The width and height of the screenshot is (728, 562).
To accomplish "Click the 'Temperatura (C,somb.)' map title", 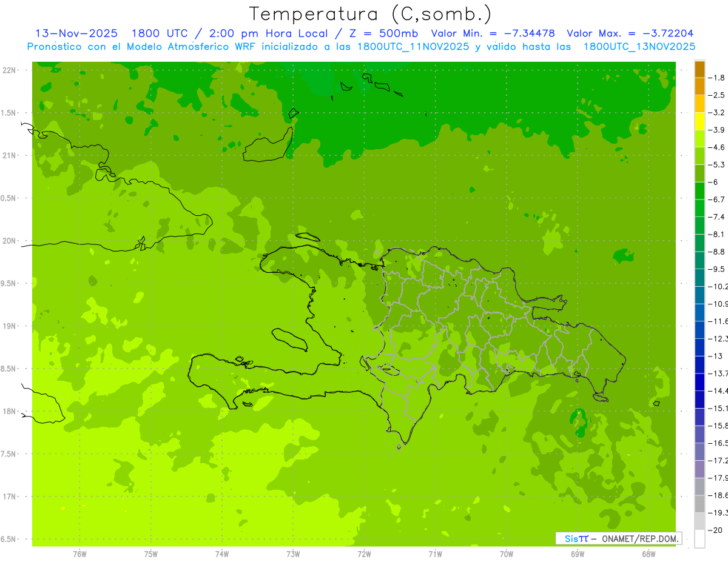I will pos(371,14).
